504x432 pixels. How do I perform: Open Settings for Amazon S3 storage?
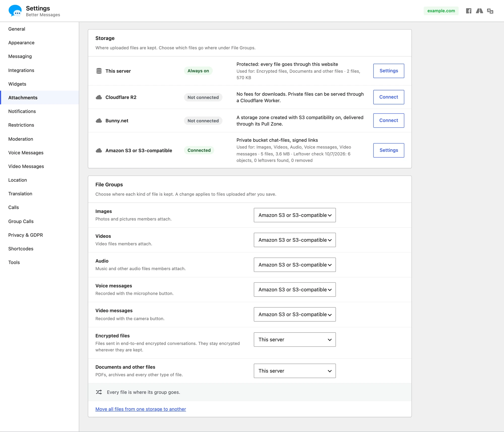point(389,150)
